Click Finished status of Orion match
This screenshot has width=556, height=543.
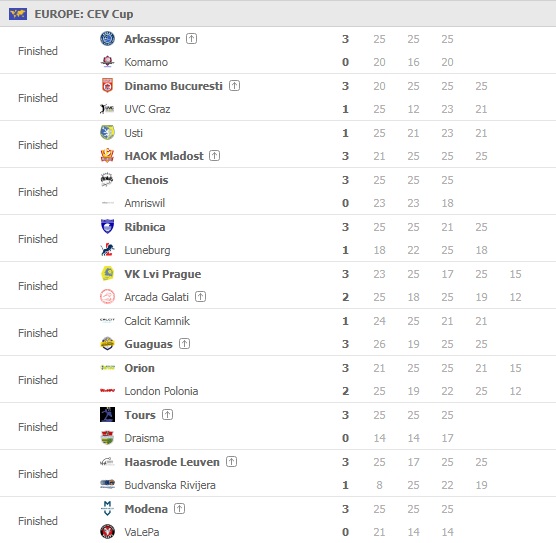(38, 379)
